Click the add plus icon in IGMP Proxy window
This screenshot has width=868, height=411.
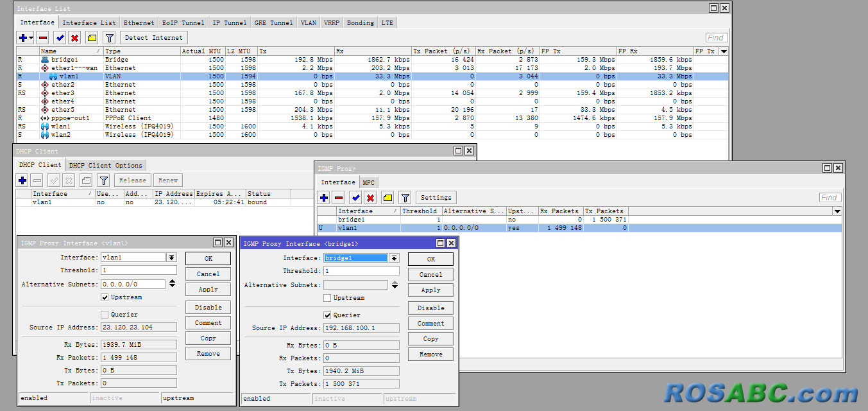pyautogui.click(x=324, y=197)
